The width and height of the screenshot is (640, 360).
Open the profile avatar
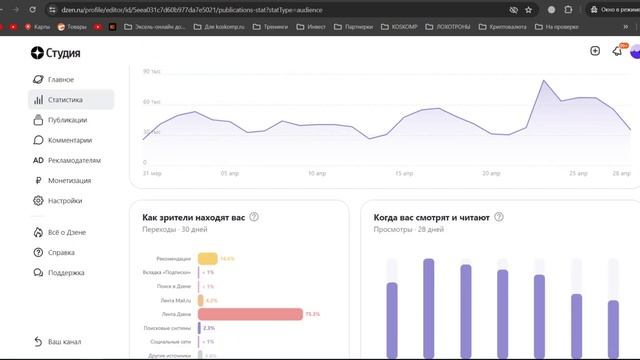point(635,52)
